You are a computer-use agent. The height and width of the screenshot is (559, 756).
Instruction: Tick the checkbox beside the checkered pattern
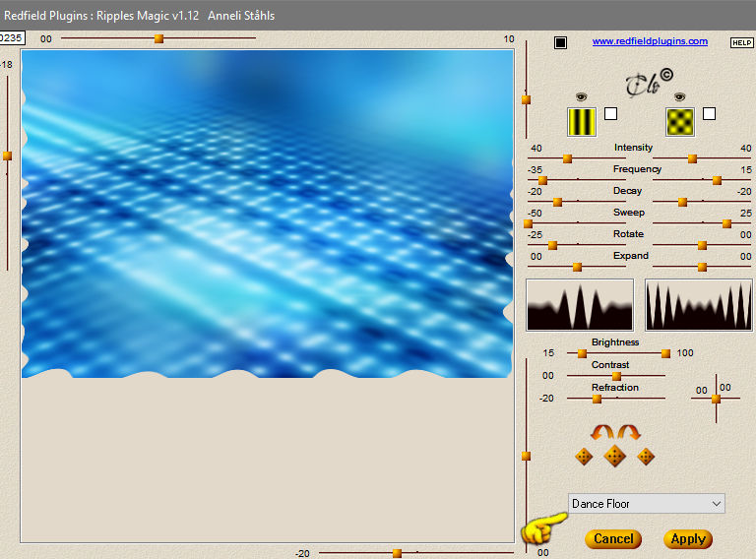[709, 114]
